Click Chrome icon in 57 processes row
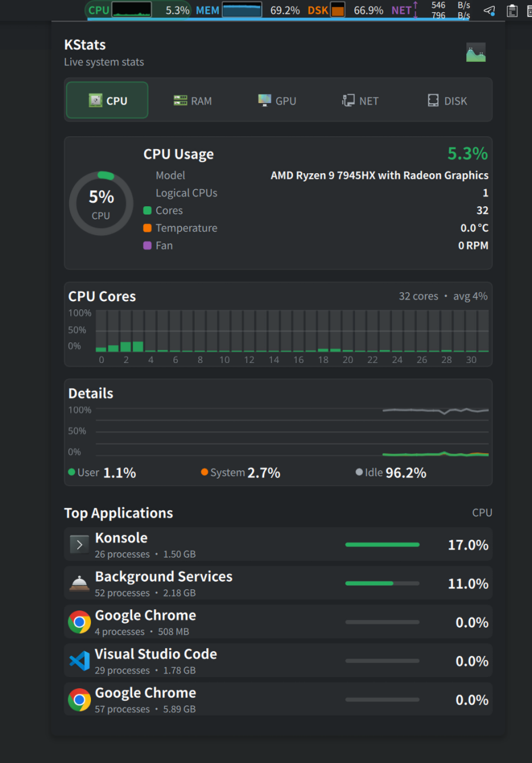532x763 pixels. [x=79, y=700]
